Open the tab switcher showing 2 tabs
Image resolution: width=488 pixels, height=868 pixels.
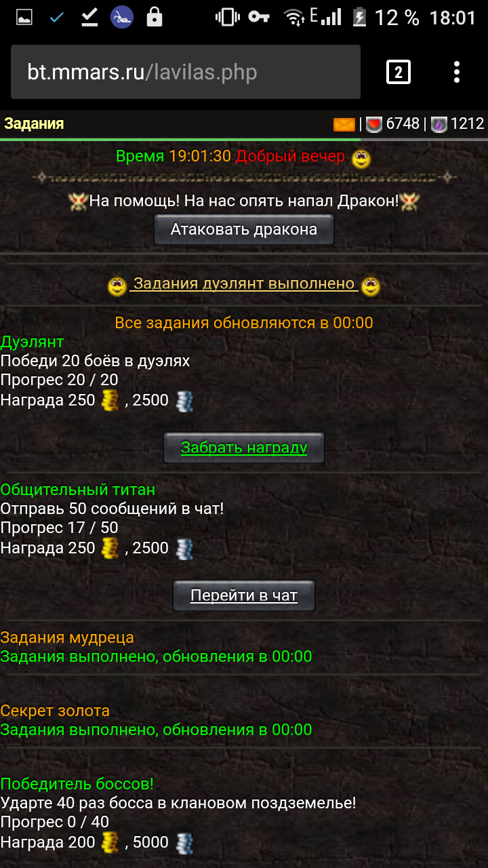point(399,72)
